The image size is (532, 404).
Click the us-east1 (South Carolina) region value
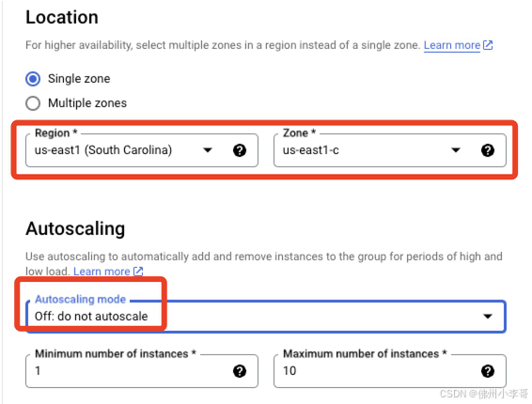coord(103,150)
